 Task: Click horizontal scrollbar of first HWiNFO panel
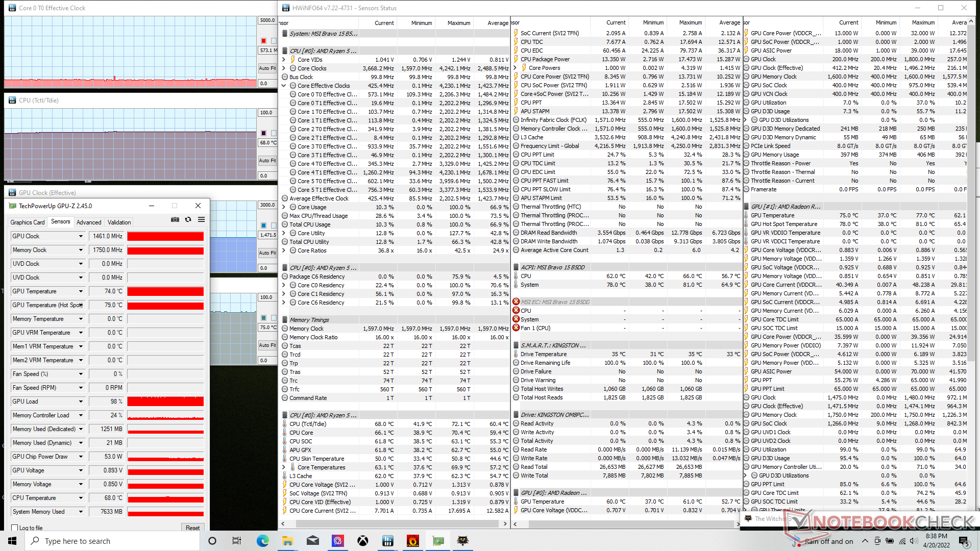point(397,523)
